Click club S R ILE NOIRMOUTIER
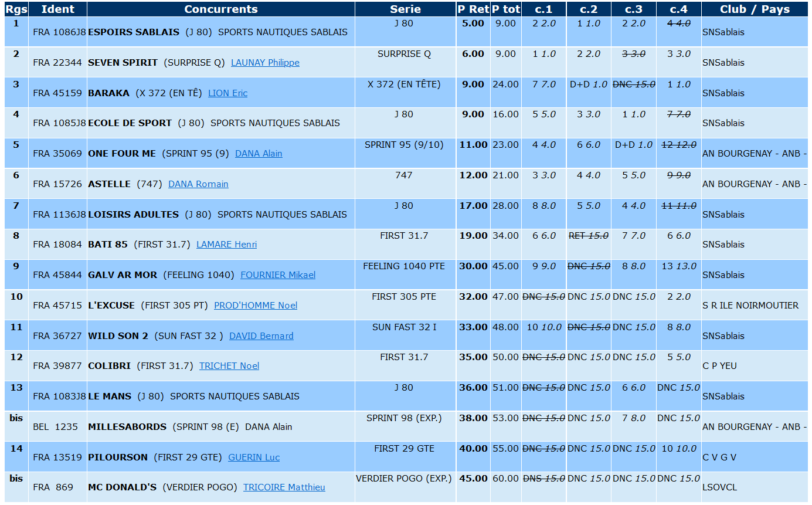This screenshot has width=812, height=505. 750,306
